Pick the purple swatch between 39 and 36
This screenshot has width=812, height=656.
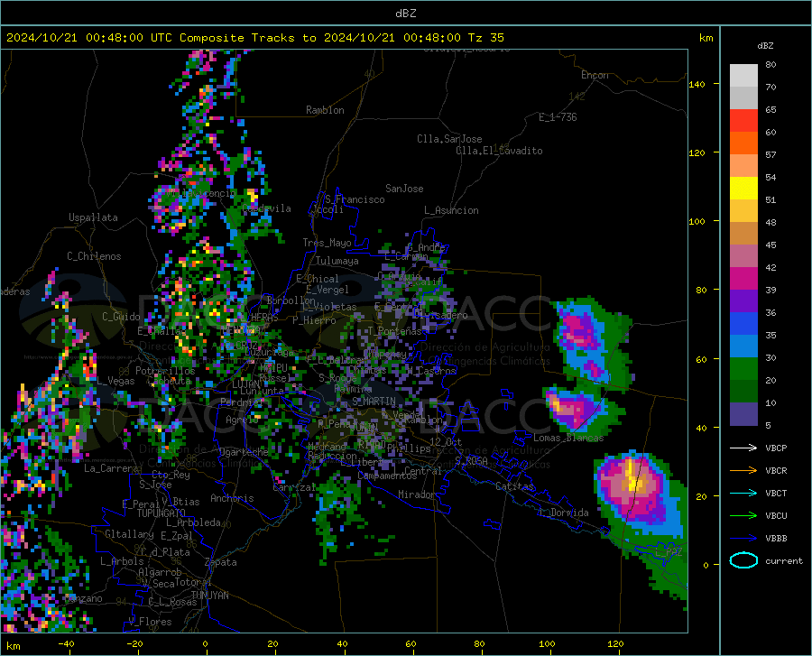coord(743,301)
